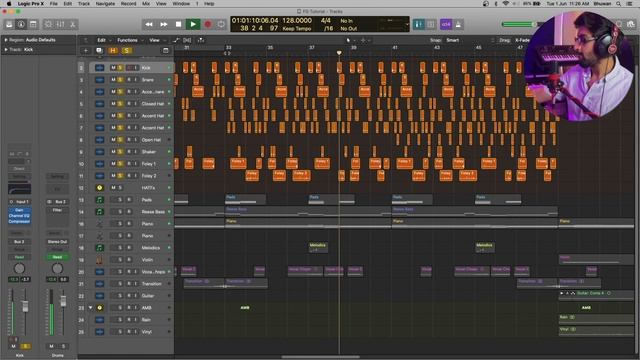Screen dimensions: 640x360
Task: Toggle the automation view icon
Action: click(176, 40)
